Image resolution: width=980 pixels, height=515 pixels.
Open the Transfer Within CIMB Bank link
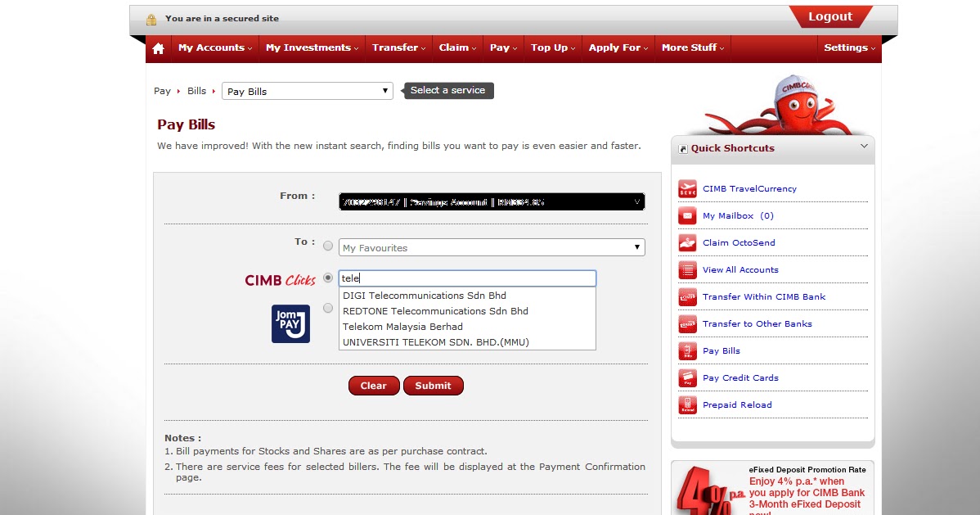[764, 297]
